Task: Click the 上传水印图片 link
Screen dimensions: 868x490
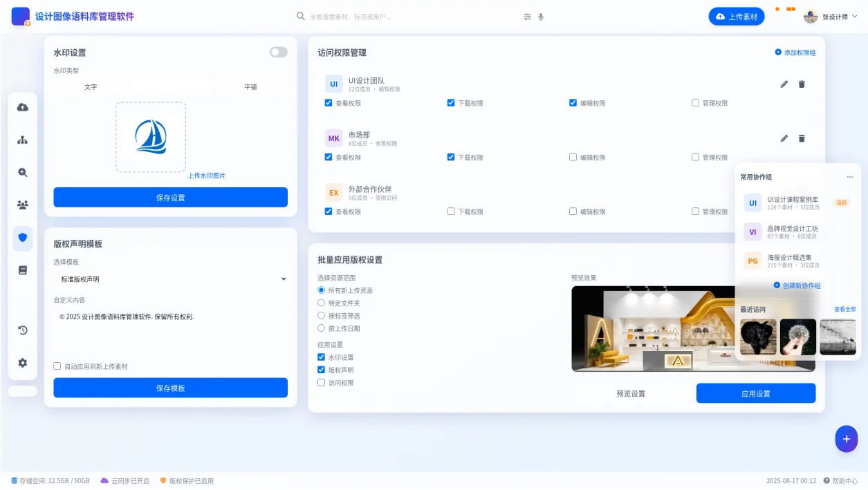Action: click(206, 176)
